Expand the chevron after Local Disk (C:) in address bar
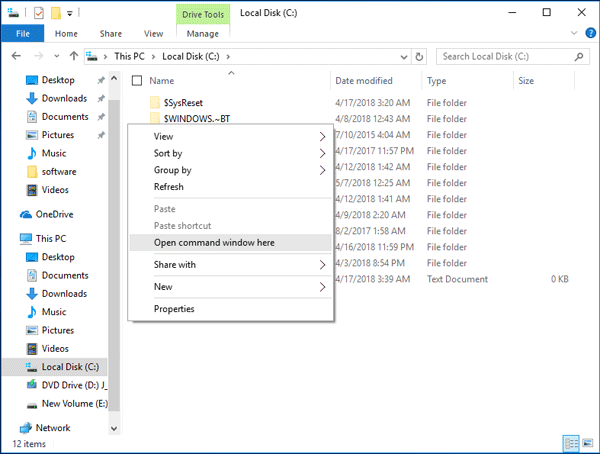Screen dimensions: 600x454 pos(228,57)
